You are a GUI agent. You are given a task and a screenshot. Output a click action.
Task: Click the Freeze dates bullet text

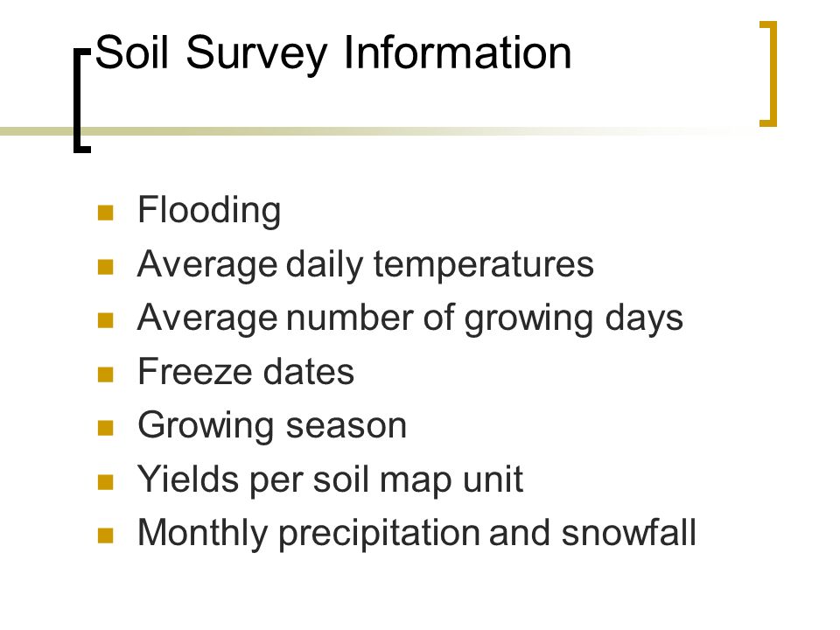click(x=246, y=371)
